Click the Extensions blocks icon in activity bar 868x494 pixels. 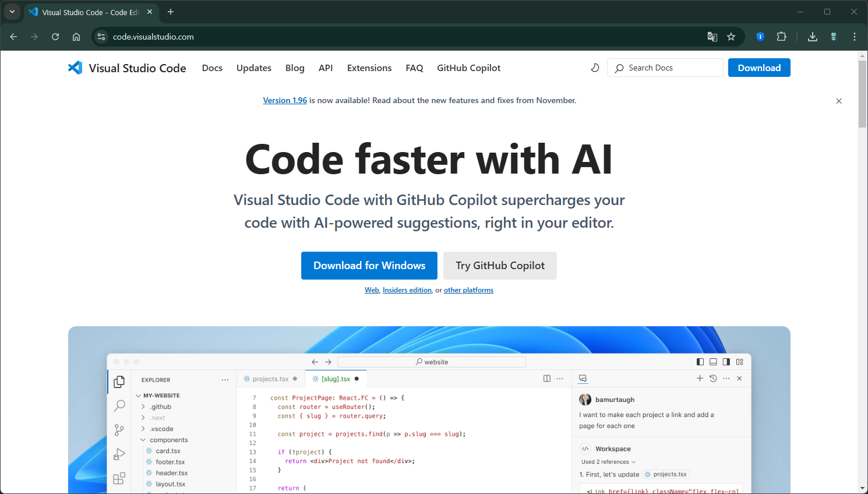pos(119,478)
